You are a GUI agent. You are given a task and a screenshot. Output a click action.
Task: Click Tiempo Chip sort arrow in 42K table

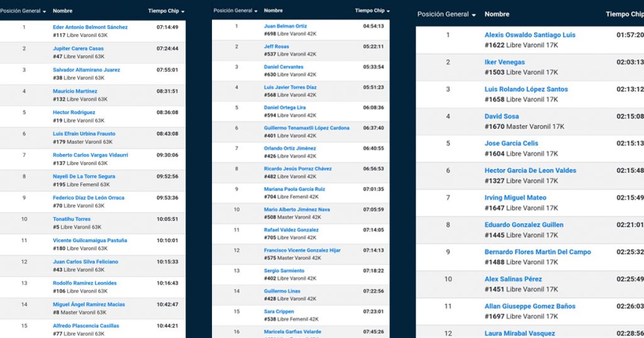pos(388,11)
